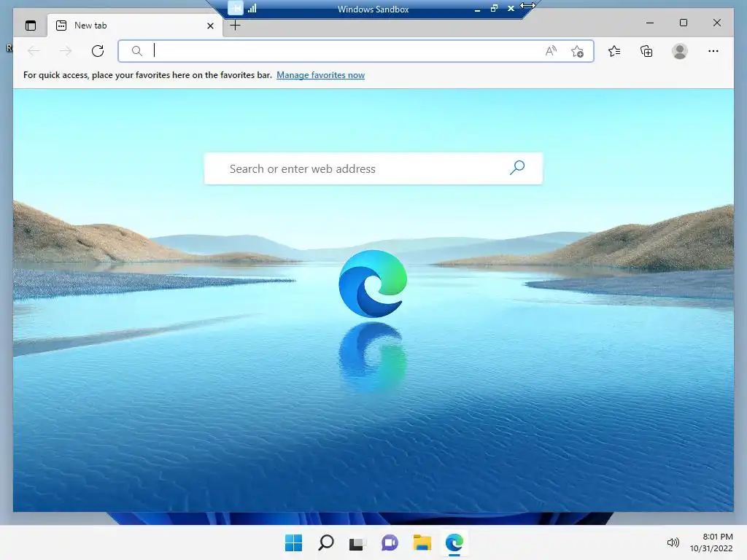Open the Windows Start menu

pos(293,542)
